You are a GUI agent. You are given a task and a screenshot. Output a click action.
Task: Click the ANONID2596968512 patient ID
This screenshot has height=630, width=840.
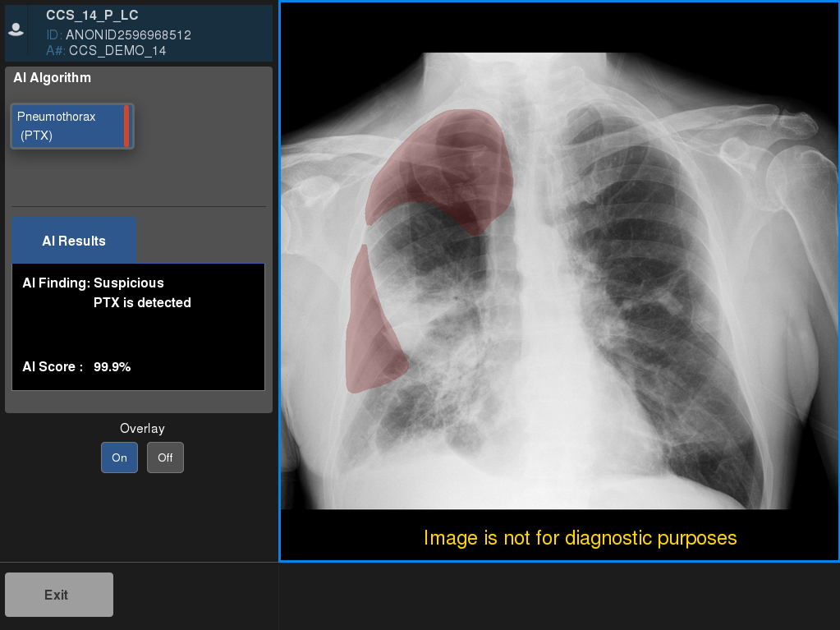tap(128, 35)
